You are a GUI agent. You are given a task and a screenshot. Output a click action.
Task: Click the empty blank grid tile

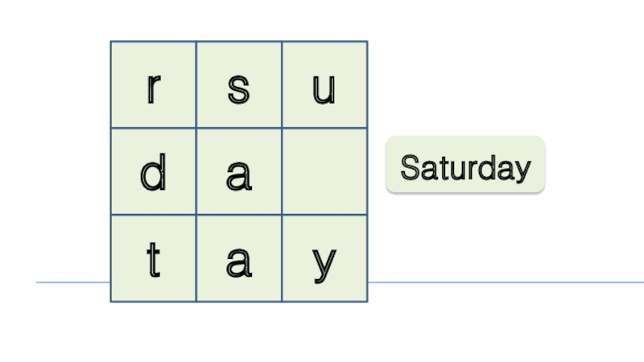[324, 171]
